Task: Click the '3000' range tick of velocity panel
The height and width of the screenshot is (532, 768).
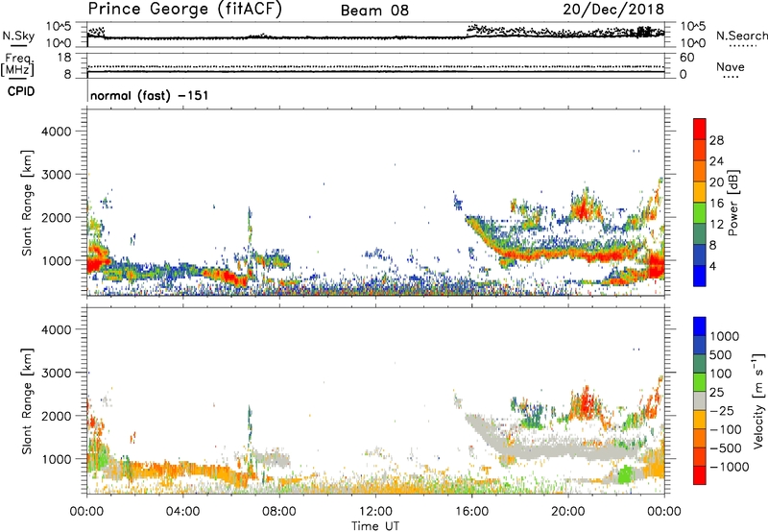Action: pyautogui.click(x=57, y=373)
